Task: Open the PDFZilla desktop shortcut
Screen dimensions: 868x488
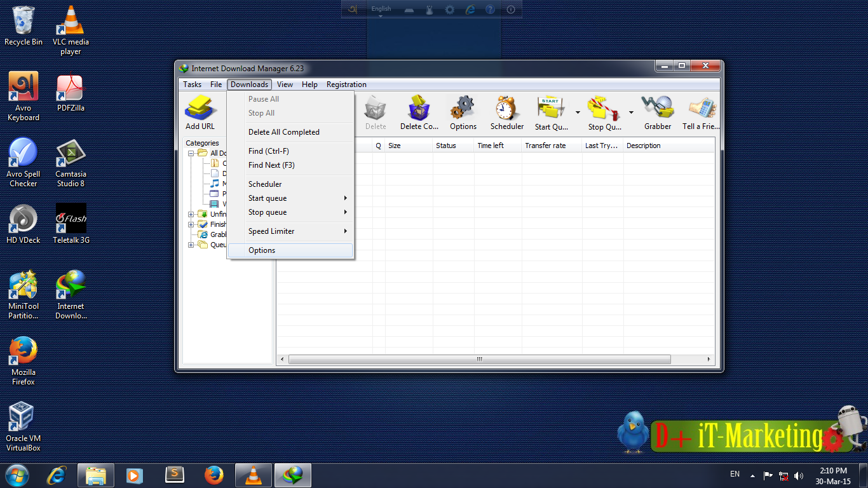Action: coord(71,91)
